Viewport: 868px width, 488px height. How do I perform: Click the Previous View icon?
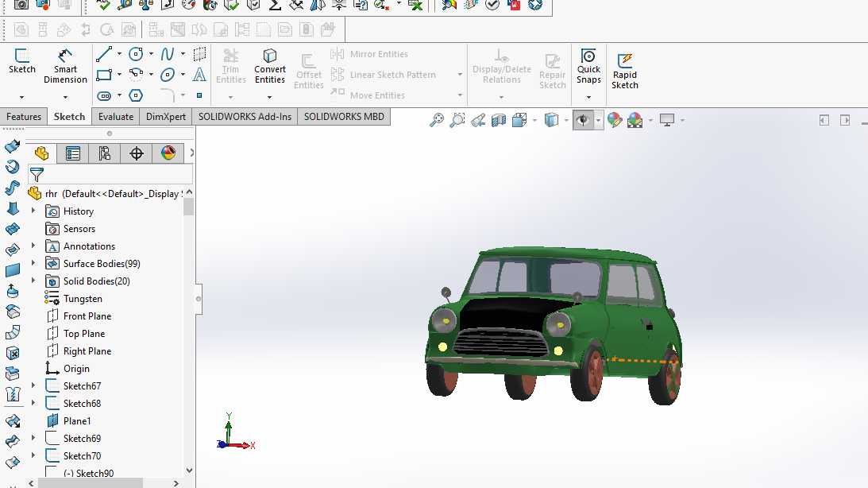tap(478, 120)
